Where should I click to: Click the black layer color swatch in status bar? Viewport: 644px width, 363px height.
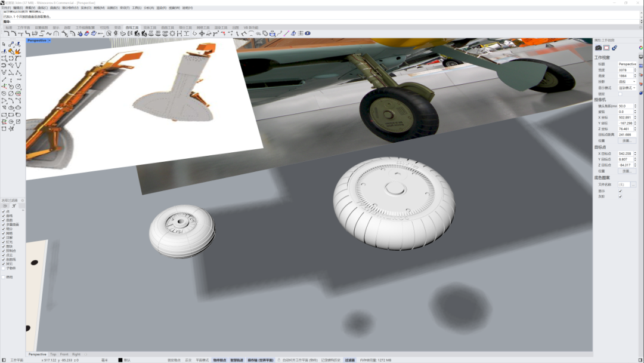(x=120, y=360)
